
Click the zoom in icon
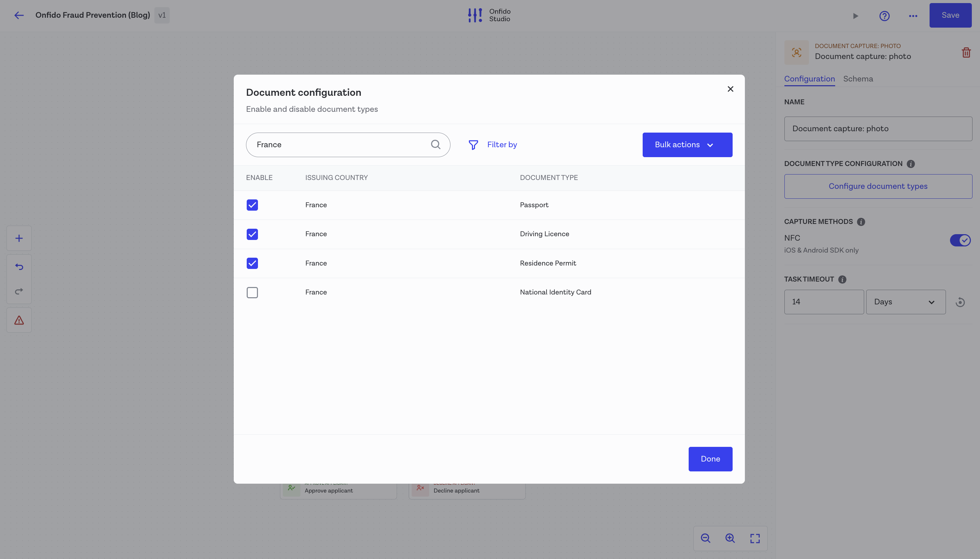[x=730, y=538]
